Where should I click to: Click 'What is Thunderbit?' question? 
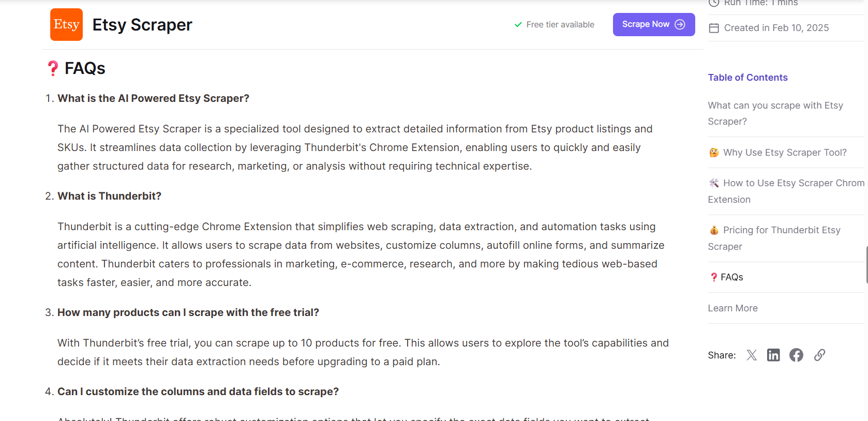point(109,196)
